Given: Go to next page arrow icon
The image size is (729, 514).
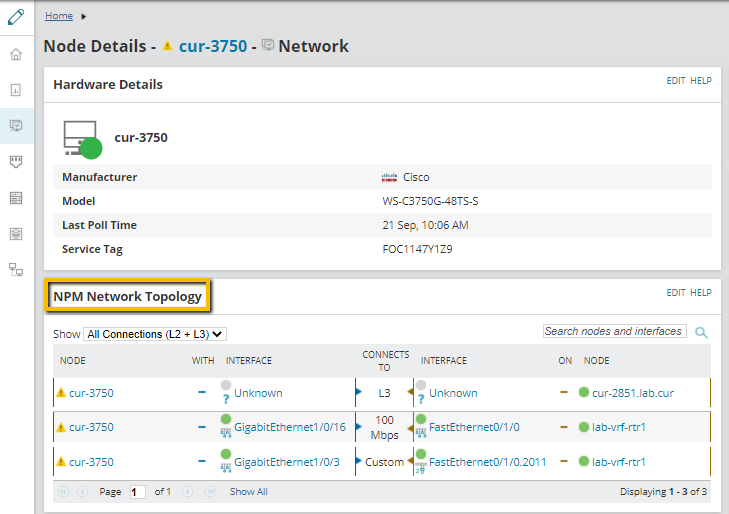Looking at the screenshot, I should pos(187,492).
